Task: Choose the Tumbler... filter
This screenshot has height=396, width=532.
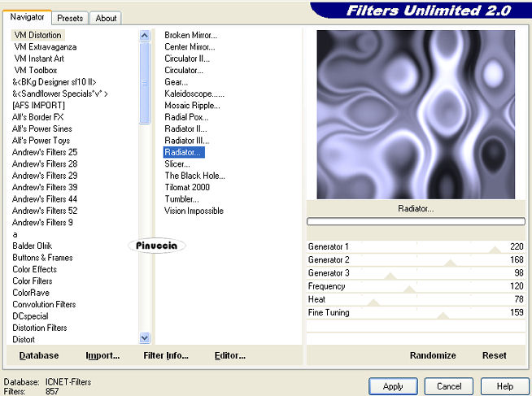Action: [181, 199]
